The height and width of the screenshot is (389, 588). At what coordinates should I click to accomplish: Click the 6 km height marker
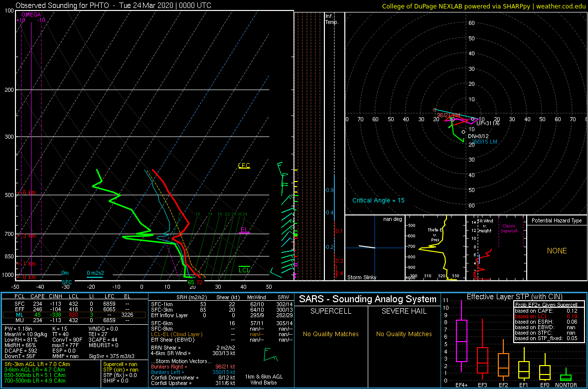click(29, 192)
